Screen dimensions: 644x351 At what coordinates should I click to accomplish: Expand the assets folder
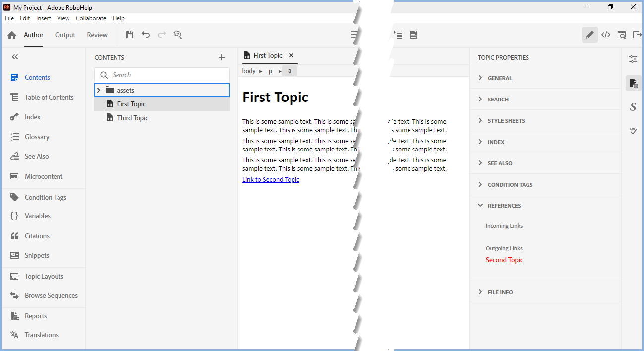point(99,90)
